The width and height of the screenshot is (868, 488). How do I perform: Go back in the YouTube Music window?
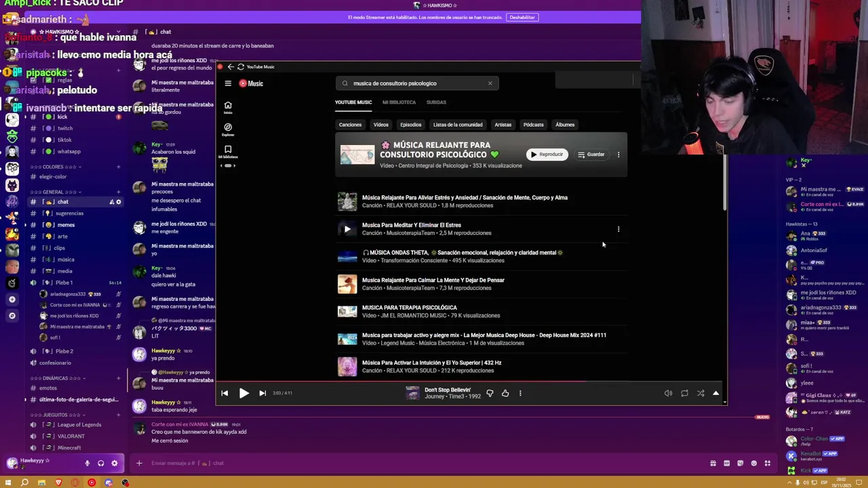tap(231, 66)
